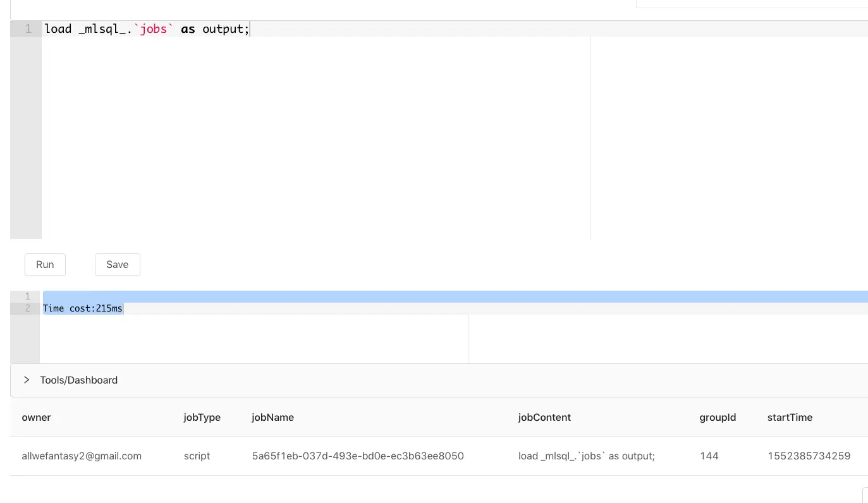
Task: Click the jobType column header
Action: pyautogui.click(x=202, y=418)
